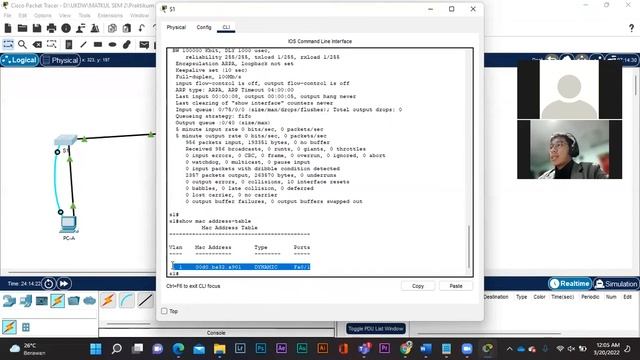Screen dimensions: 640x360
Task: Choose the Resize Shape tool
Action: coord(51,44)
